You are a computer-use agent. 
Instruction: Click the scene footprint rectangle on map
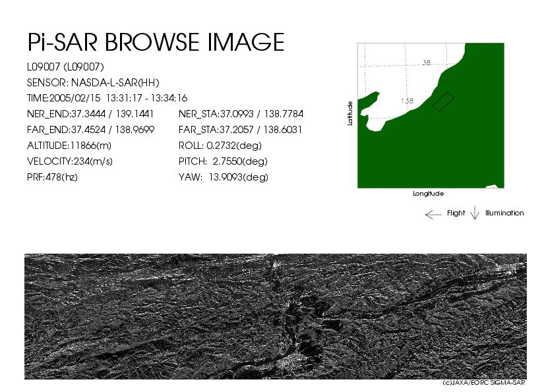[x=443, y=102]
